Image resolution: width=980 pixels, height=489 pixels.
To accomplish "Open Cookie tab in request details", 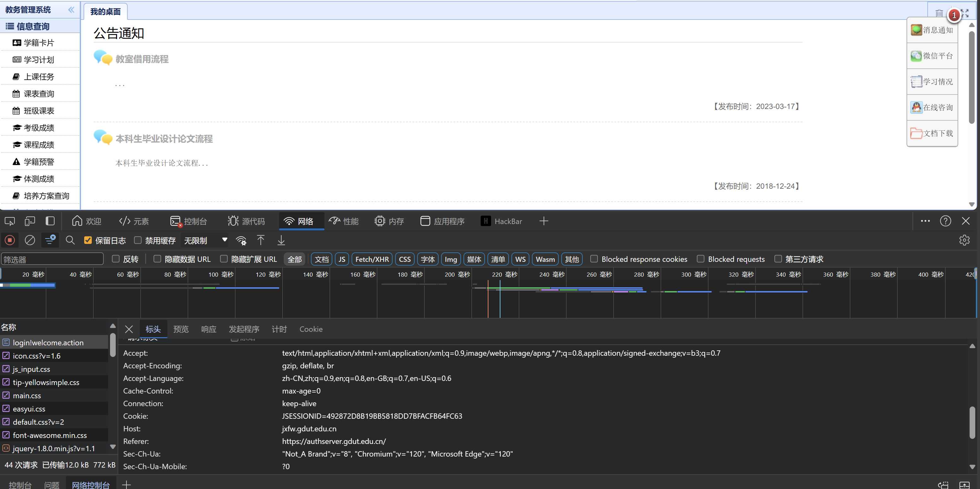I will [311, 329].
